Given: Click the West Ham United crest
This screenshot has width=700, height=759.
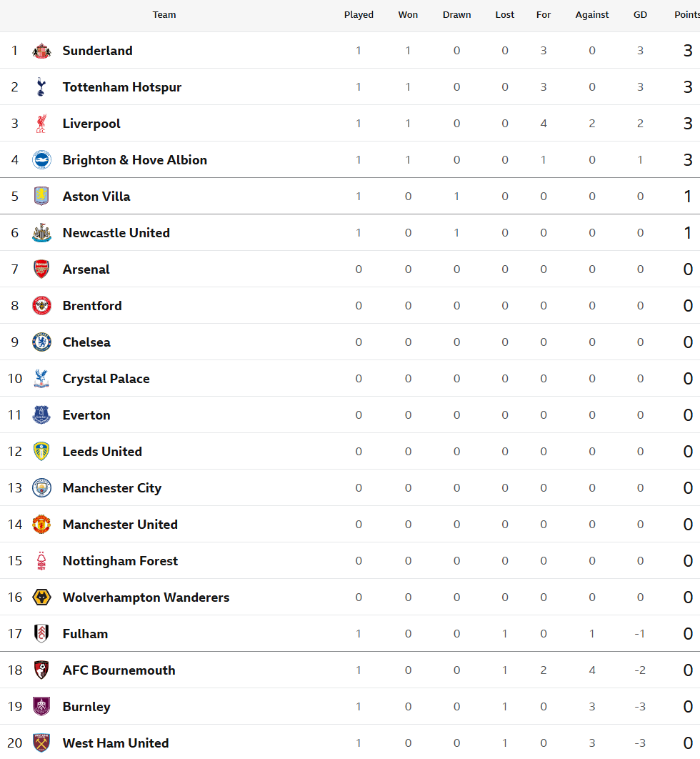Looking at the screenshot, I should point(41,743).
